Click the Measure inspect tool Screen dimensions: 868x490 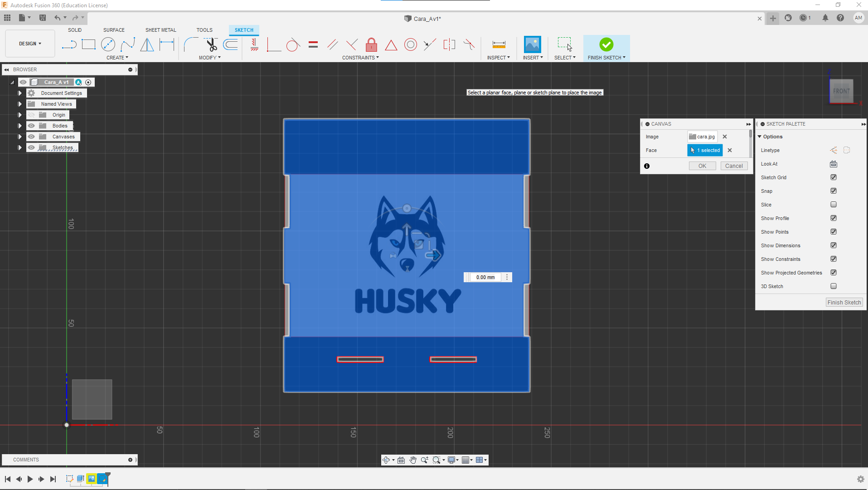(499, 44)
